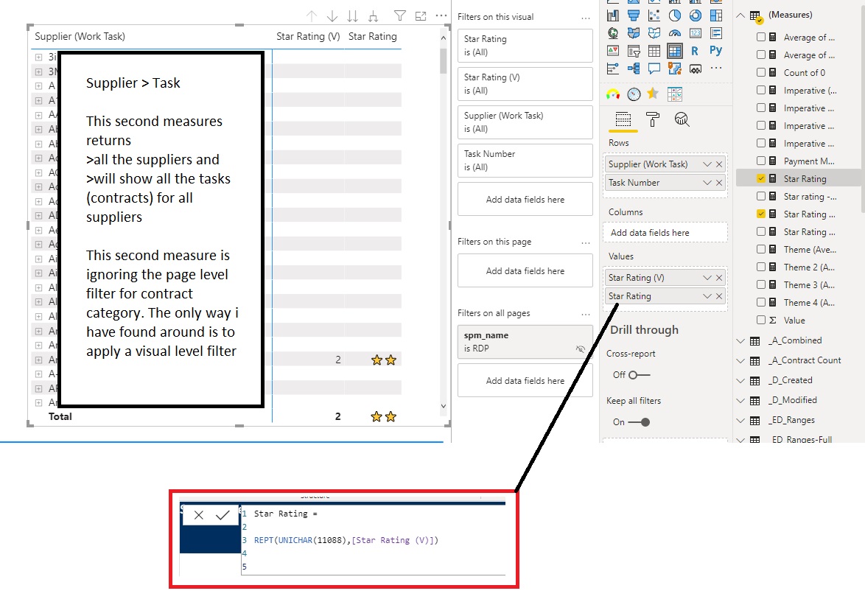This screenshot has width=865, height=616.
Task: Expand the 3i supplier row
Action: (38, 57)
